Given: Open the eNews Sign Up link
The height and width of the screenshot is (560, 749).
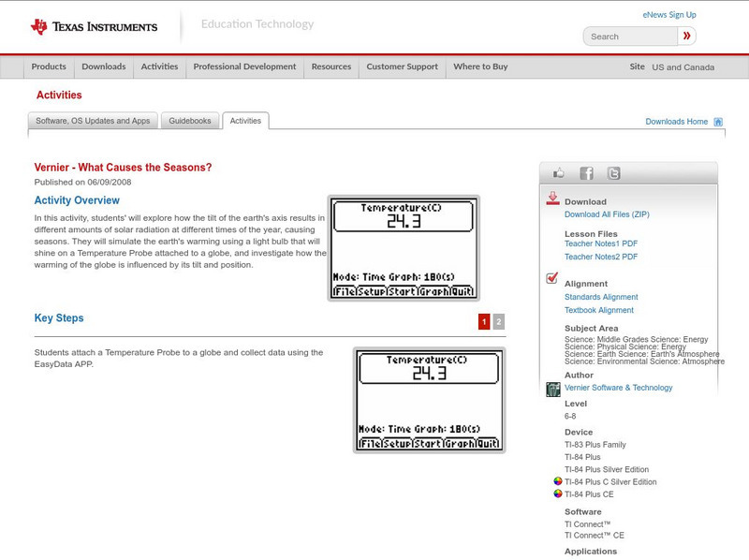Looking at the screenshot, I should point(669,15).
